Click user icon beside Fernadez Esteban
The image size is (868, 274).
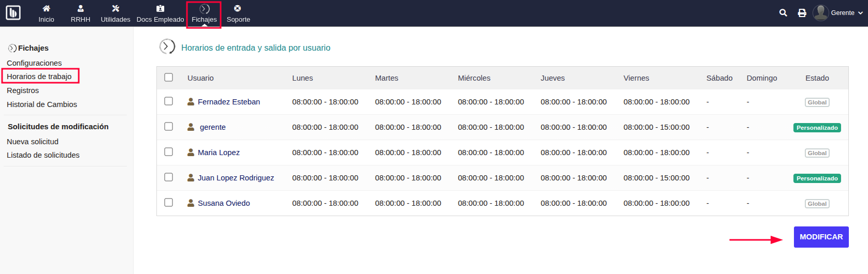pyautogui.click(x=191, y=102)
